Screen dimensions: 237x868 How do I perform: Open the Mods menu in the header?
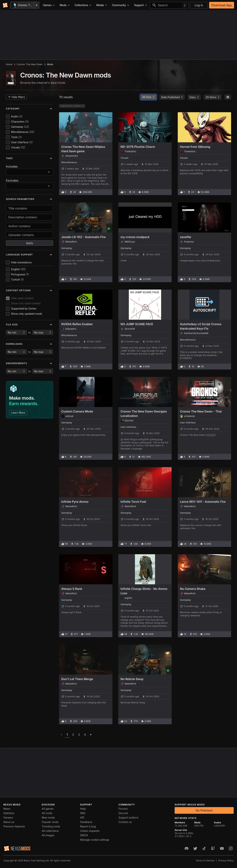coord(64,5)
